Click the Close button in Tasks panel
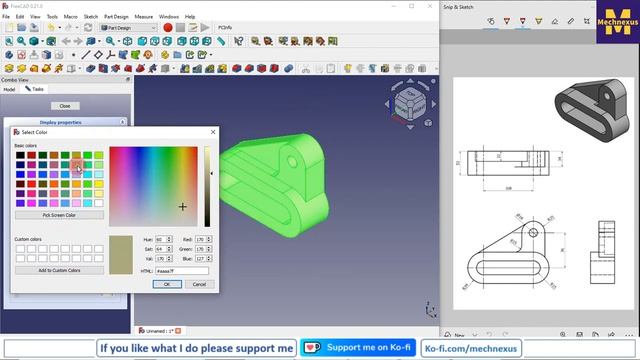 [65, 106]
